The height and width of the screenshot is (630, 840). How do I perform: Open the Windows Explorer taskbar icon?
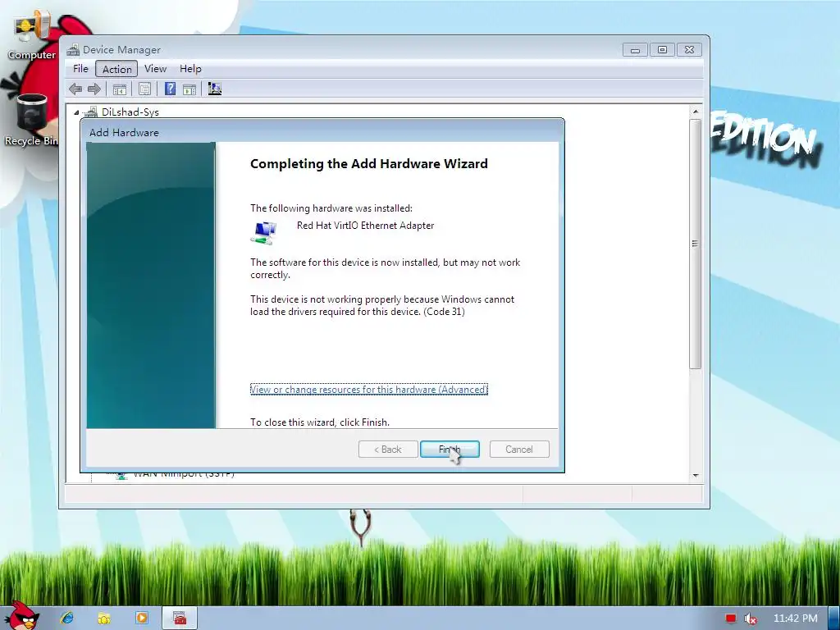pos(104,618)
